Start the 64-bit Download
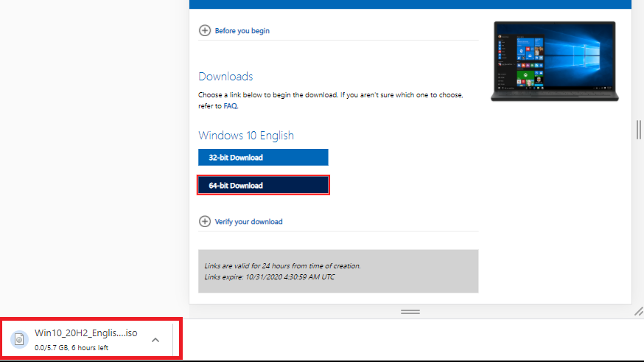644x362 pixels. pyautogui.click(x=263, y=185)
